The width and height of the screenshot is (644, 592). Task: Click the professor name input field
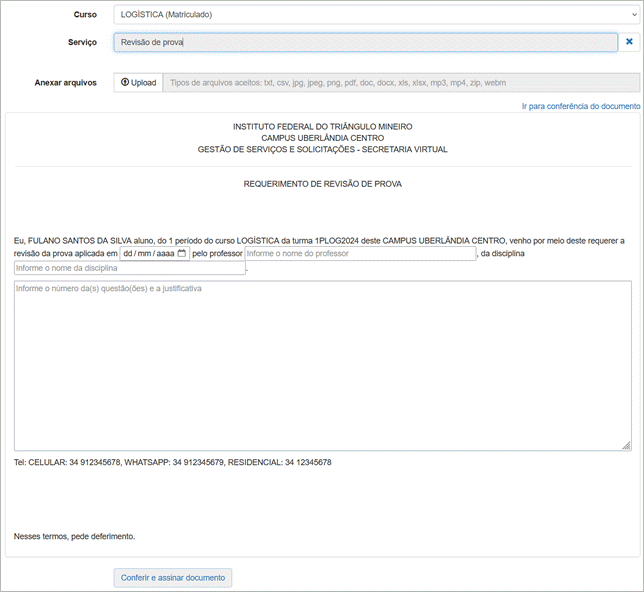pos(360,253)
